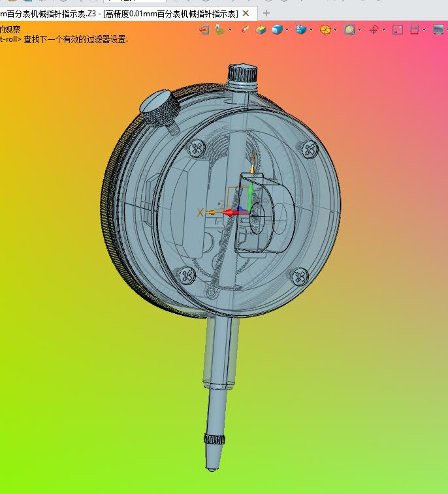
Task: Click the side locking thumb screw on bezel
Action: [161, 109]
